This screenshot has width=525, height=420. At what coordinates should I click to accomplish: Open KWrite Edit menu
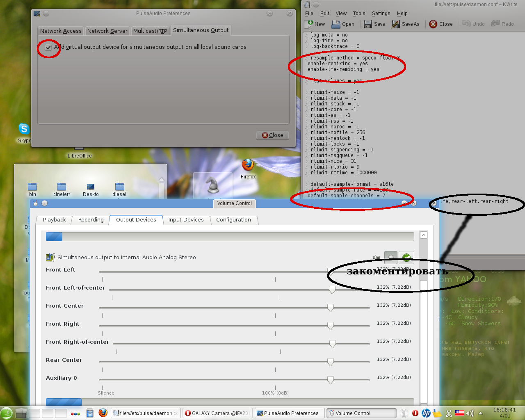coord(325,14)
